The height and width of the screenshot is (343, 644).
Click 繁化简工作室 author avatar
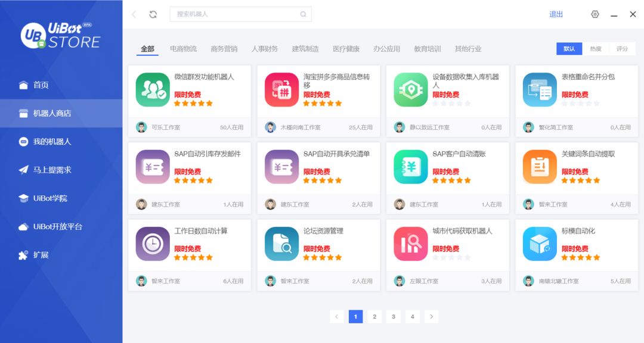pyautogui.click(x=528, y=127)
